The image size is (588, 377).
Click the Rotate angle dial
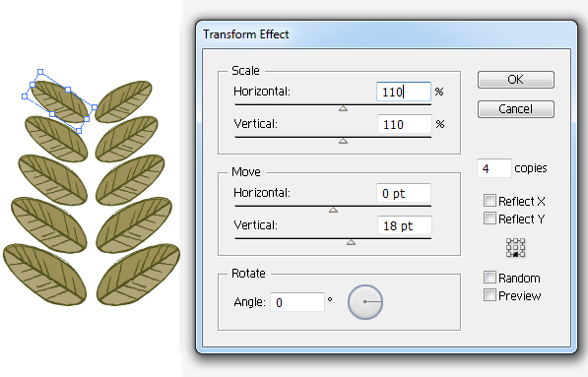365,302
